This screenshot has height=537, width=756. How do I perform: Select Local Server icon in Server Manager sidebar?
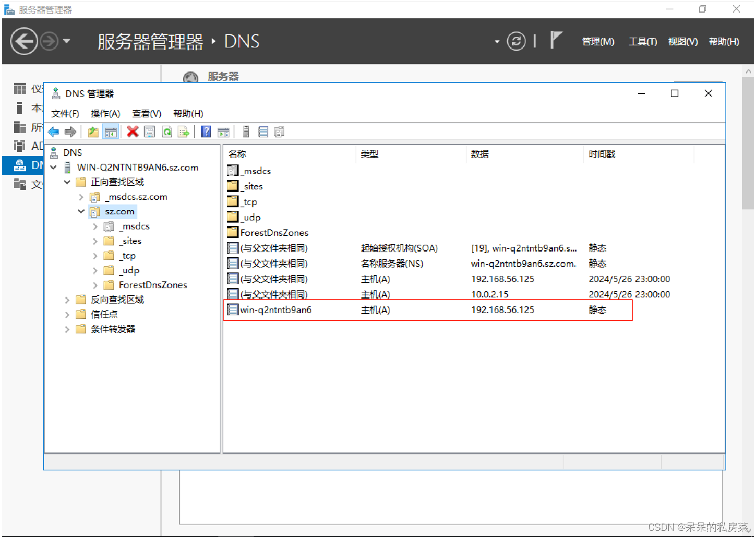(x=20, y=108)
